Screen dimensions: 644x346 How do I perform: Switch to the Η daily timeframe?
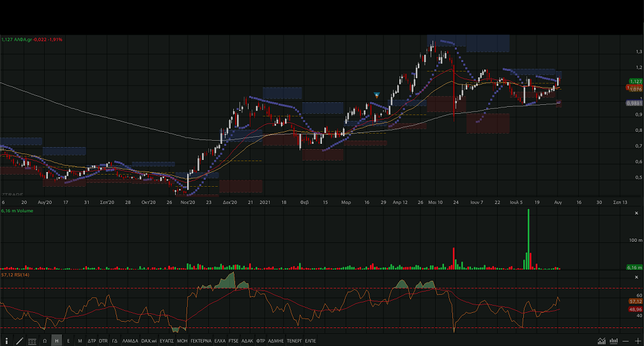coord(57,341)
